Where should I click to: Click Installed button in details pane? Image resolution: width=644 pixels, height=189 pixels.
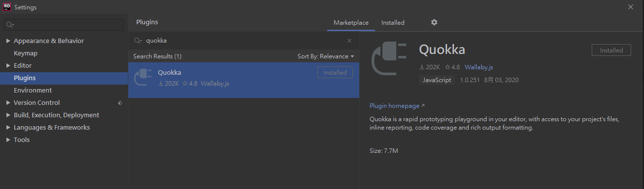[611, 50]
